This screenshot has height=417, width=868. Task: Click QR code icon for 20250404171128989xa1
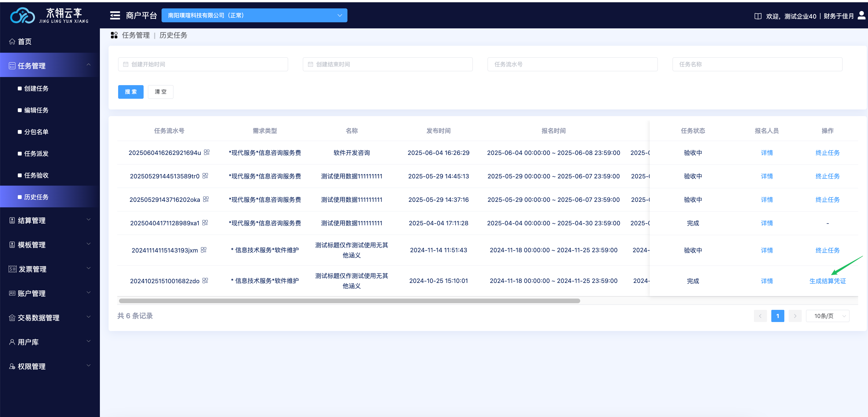[205, 223]
